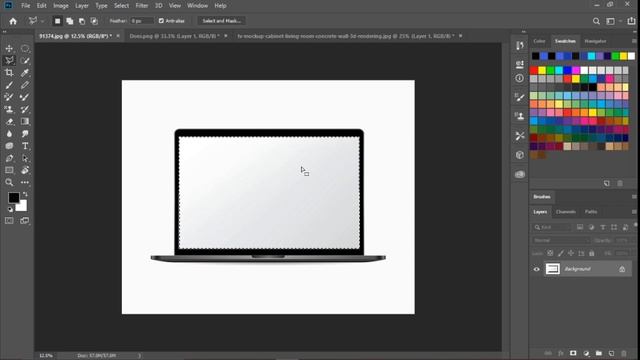Select the Zoom tool
The width and height of the screenshot is (640, 360).
click(9, 182)
